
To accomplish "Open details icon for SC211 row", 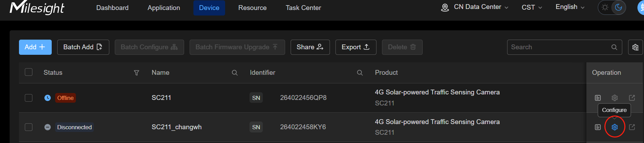I will click(598, 98).
